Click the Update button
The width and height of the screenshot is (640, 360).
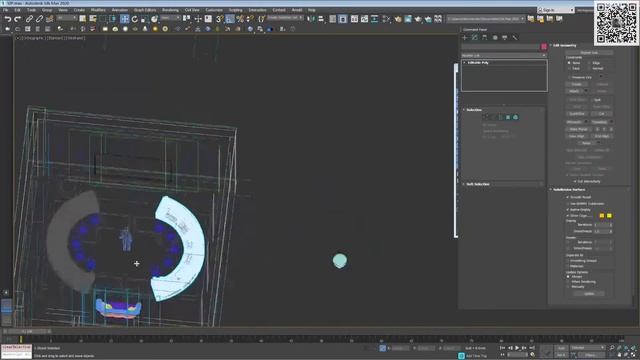click(589, 293)
